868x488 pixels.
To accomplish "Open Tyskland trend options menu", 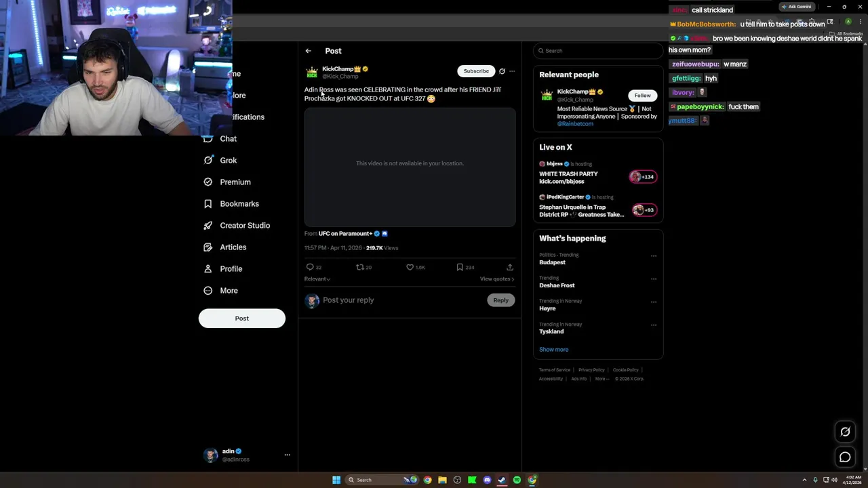I will 654,325.
